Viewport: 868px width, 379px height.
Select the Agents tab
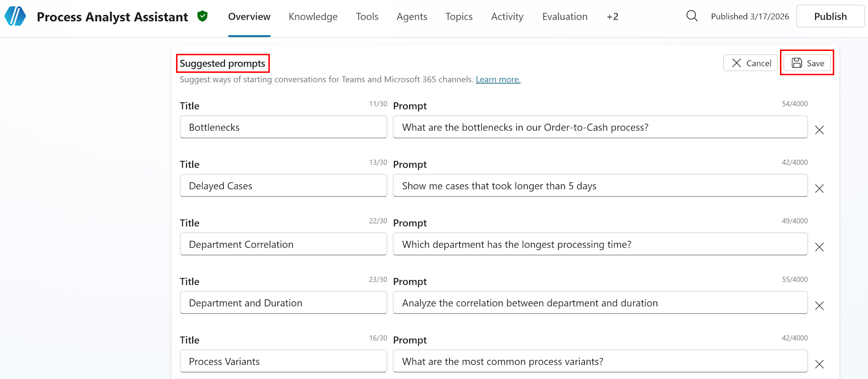(x=412, y=17)
